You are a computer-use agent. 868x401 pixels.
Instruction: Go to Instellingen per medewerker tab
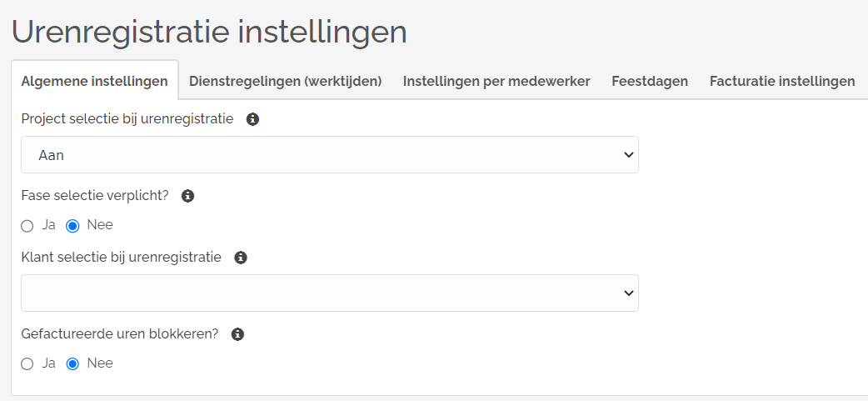(x=496, y=81)
